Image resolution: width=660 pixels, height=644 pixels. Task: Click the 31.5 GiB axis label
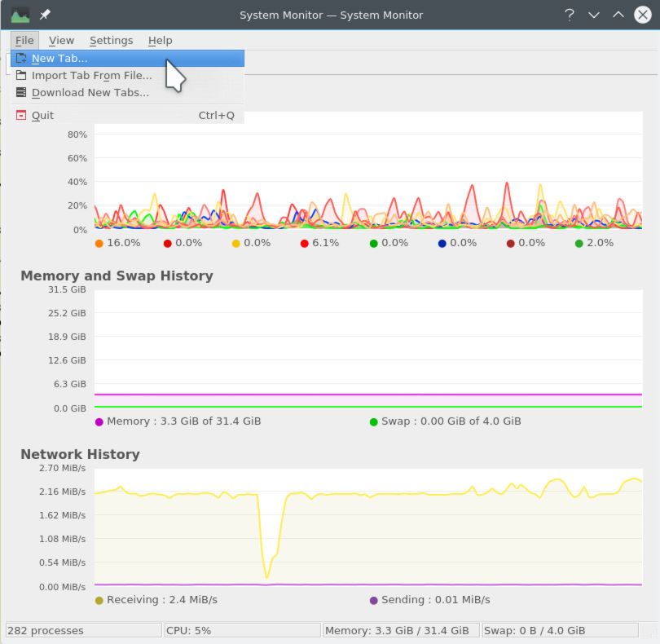pos(67,289)
